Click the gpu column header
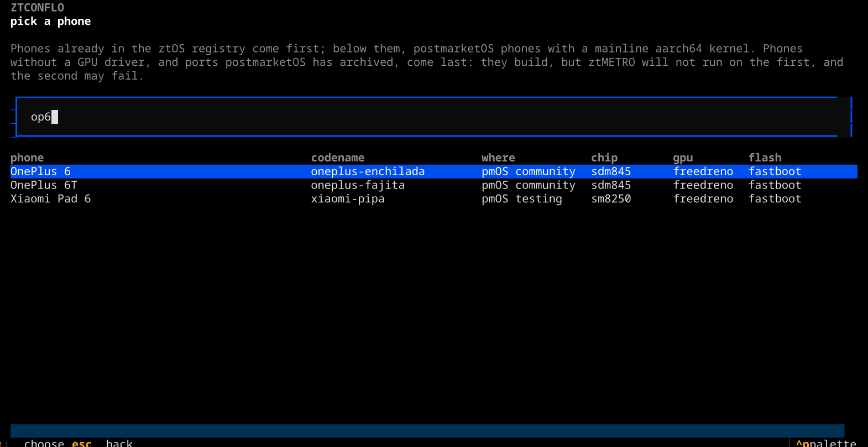868x447 pixels. pos(683,158)
